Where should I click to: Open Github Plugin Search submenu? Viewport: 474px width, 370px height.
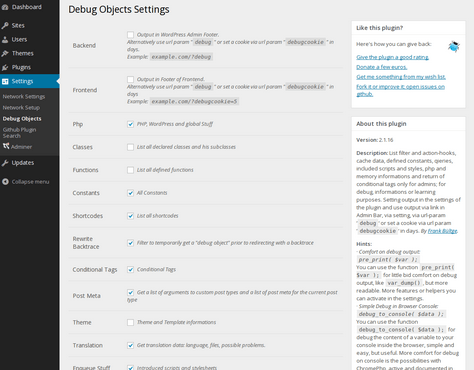(x=19, y=133)
